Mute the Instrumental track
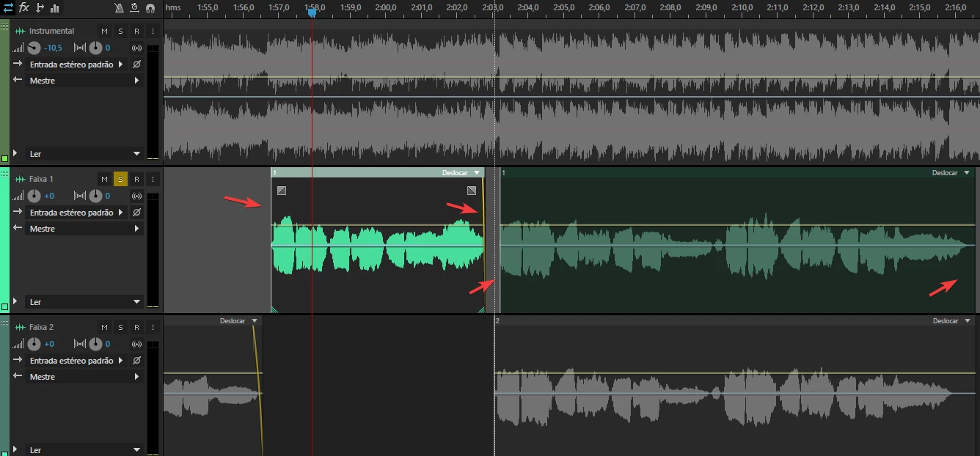 click(x=104, y=31)
